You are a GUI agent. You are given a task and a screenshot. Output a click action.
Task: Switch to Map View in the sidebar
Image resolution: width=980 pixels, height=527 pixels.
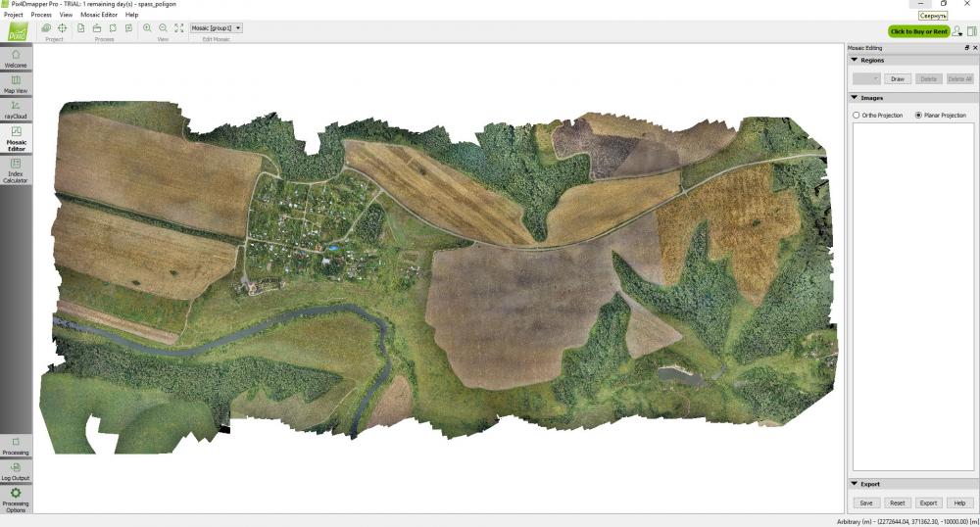click(x=16, y=84)
